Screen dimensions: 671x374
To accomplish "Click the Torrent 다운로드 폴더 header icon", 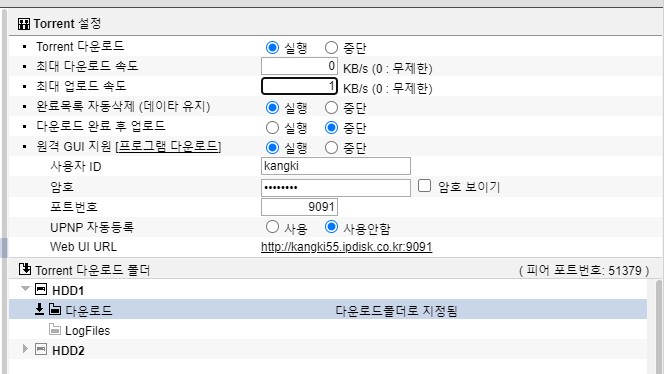I will pos(25,269).
